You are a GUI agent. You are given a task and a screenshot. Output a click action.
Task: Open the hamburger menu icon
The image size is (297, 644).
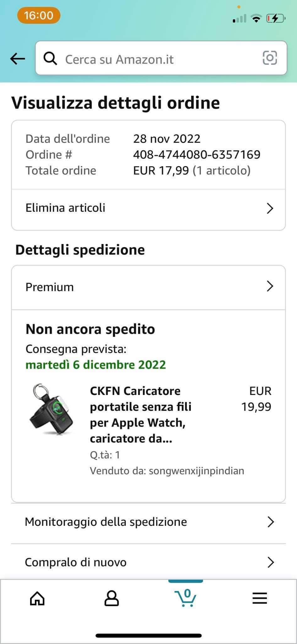click(260, 598)
